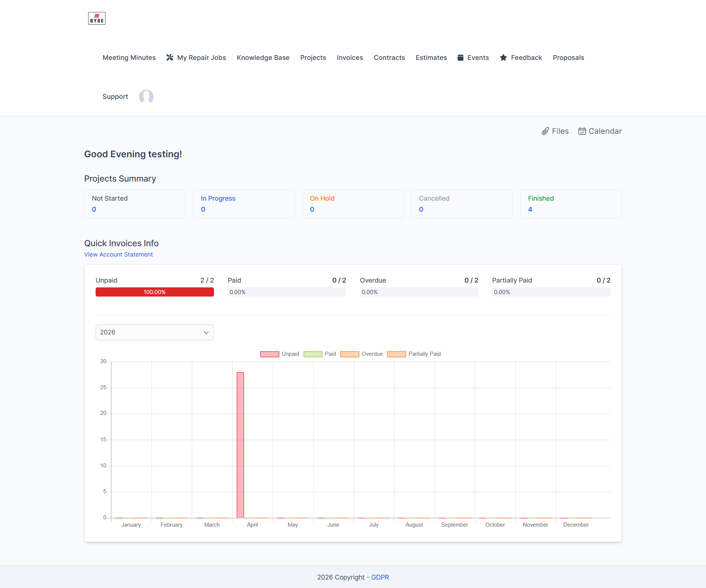Open Files via the paperclip icon

click(x=546, y=131)
